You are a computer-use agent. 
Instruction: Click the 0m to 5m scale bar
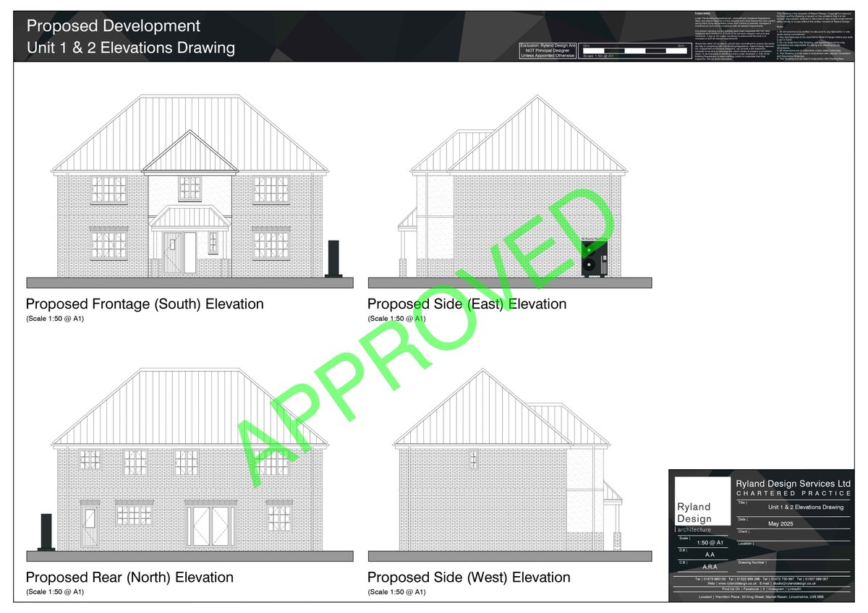(x=634, y=49)
